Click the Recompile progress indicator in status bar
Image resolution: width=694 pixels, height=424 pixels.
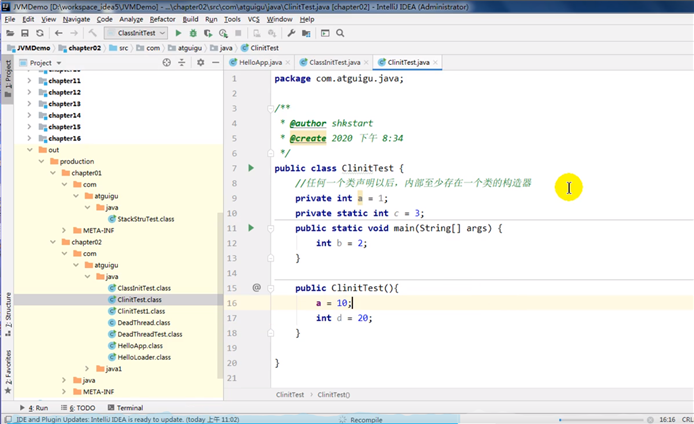tap(366, 420)
